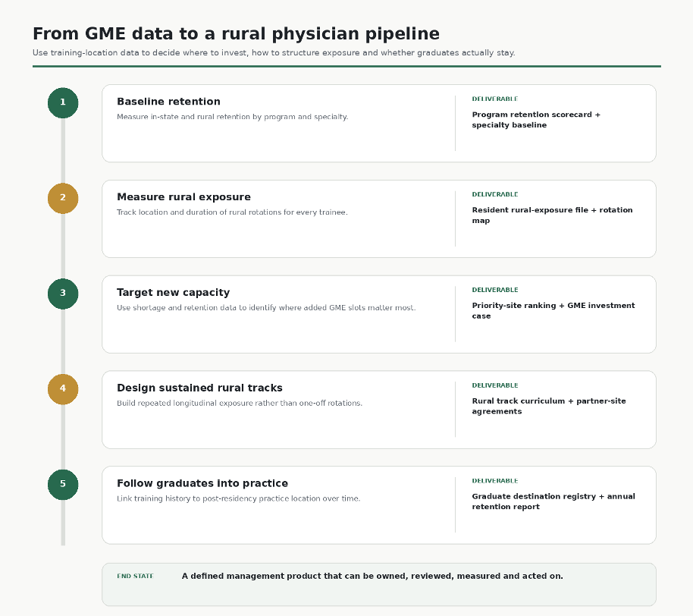Click Program retention scorecard deliverable text
This screenshot has width=693, height=616.
(x=536, y=120)
